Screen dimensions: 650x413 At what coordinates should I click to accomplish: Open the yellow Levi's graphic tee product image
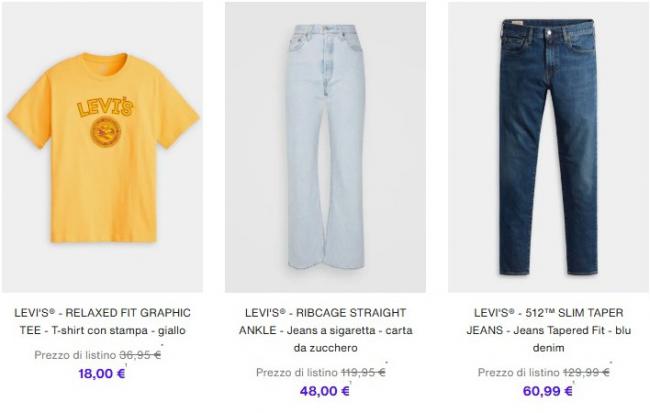(102, 147)
